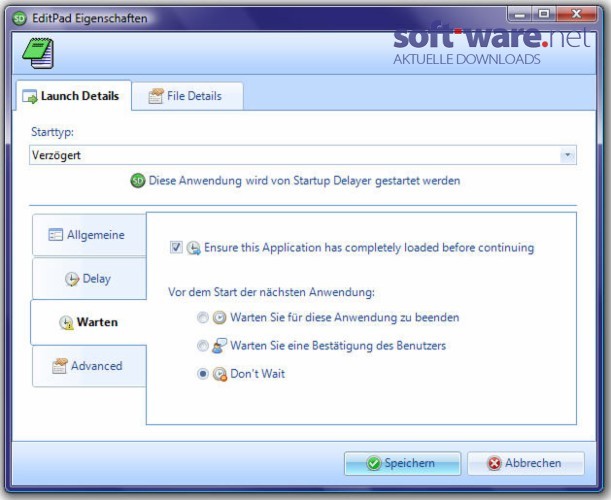Uncheck the Ensure this Application has completely loaded checkbox
The height and width of the screenshot is (500, 611).
[x=176, y=247]
